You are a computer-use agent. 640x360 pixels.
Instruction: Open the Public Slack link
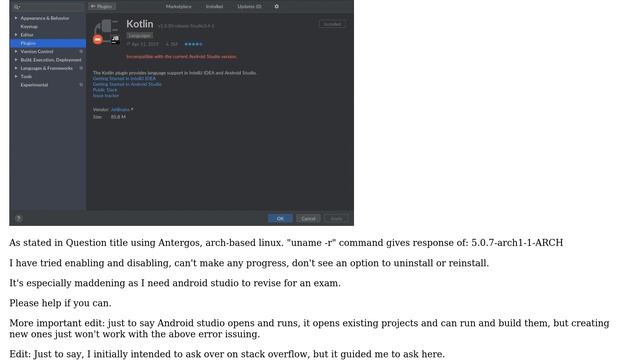[105, 90]
